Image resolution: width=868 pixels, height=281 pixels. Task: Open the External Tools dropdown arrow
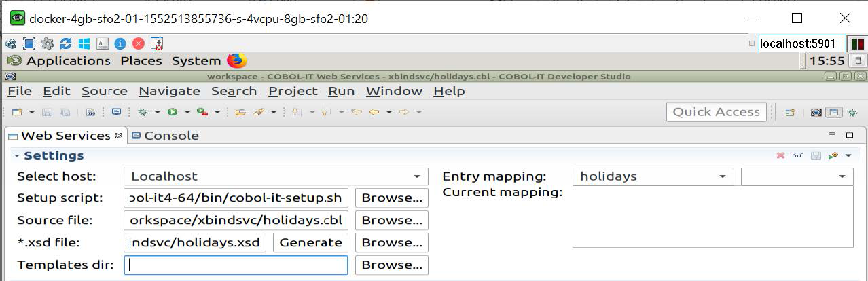(217, 112)
